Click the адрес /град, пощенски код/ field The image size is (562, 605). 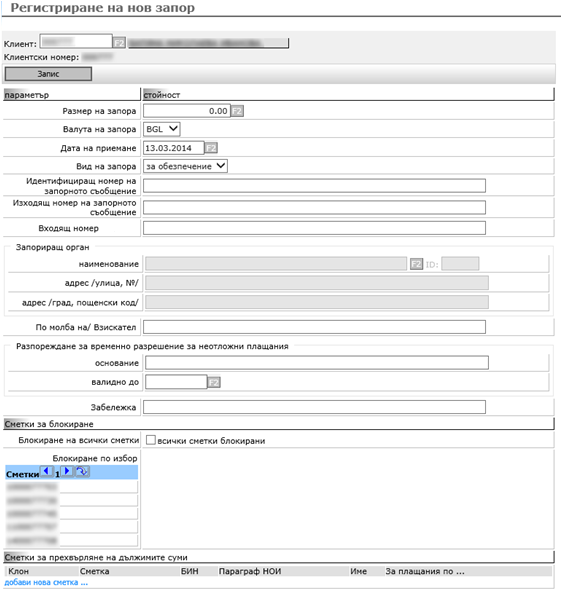pyautogui.click(x=317, y=302)
